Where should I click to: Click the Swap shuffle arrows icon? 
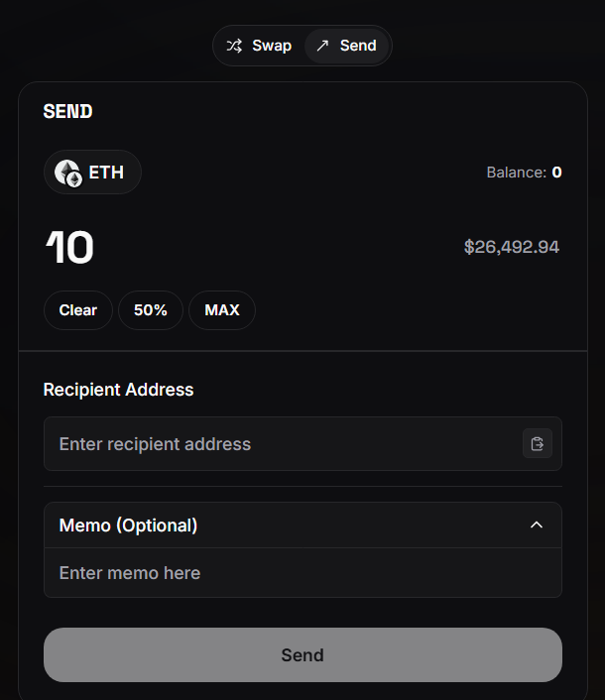pos(234,46)
